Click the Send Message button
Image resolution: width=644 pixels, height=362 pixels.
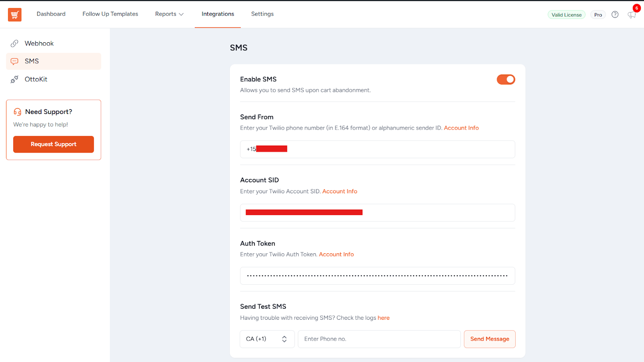point(489,339)
